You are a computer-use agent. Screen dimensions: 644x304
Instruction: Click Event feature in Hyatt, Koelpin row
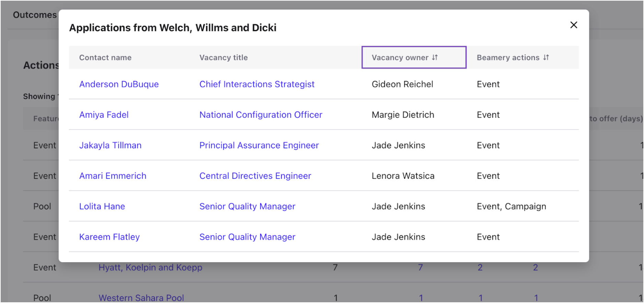[45, 268]
